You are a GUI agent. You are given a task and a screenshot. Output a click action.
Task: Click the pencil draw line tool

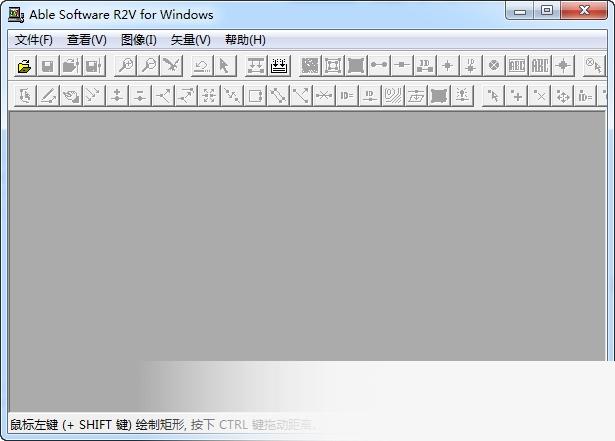click(48, 96)
